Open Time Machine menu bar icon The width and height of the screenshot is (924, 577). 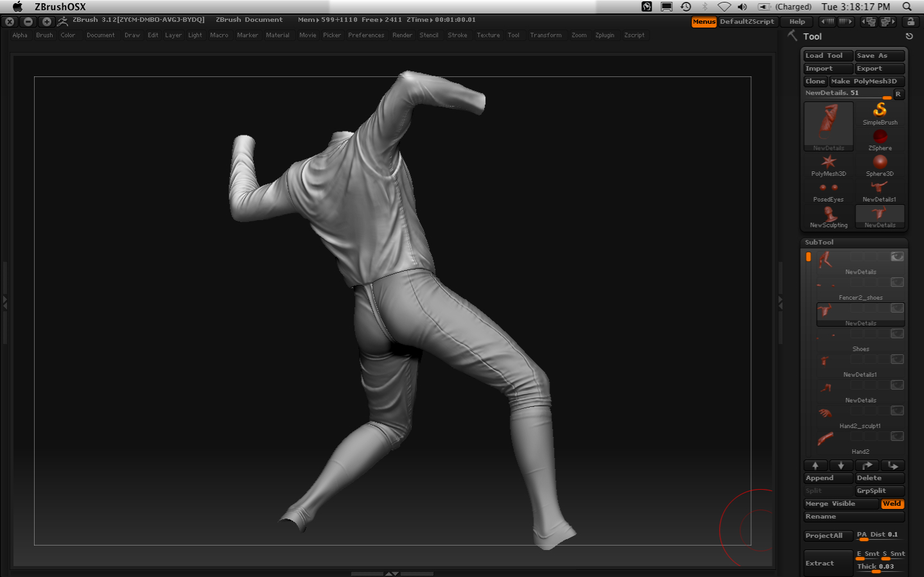point(686,6)
